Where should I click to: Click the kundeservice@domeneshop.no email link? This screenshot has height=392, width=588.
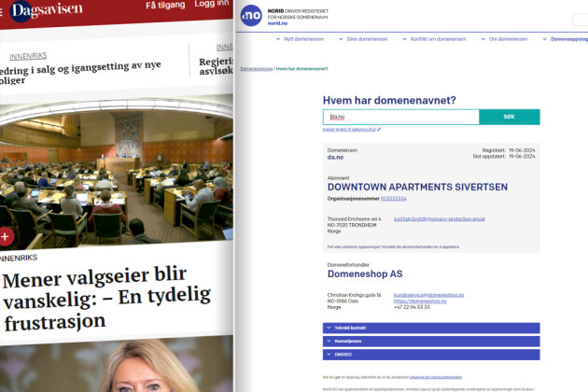[x=428, y=295]
